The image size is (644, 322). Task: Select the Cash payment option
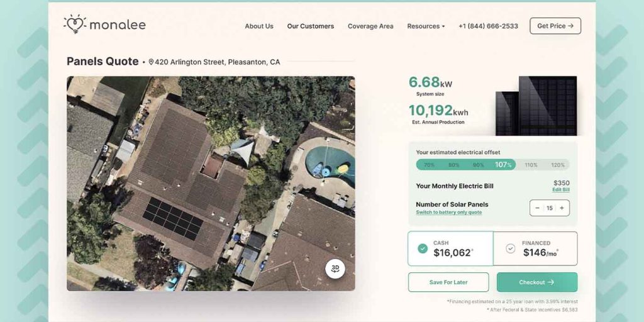450,248
